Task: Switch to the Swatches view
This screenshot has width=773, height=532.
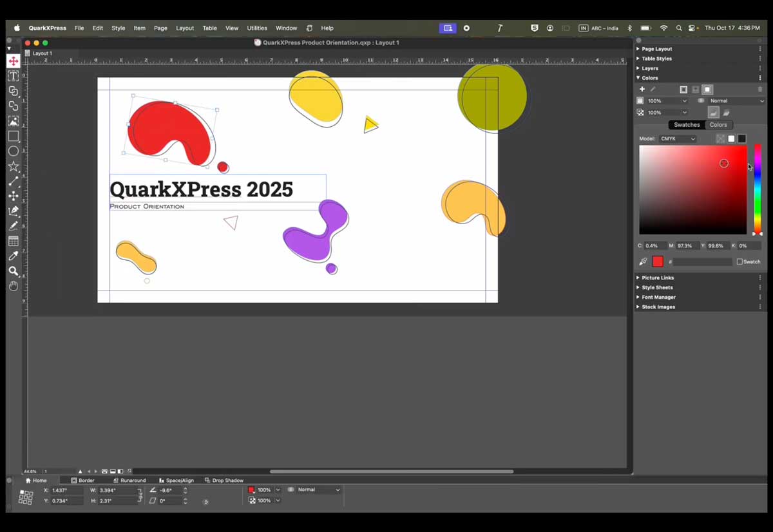Action: (687, 125)
